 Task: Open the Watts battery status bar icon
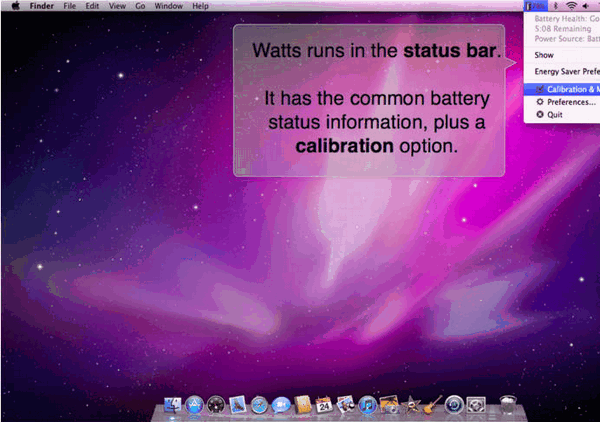[536, 6]
